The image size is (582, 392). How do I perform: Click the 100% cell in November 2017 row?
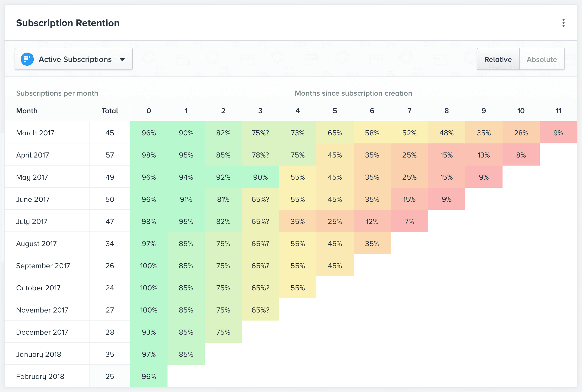(149, 309)
